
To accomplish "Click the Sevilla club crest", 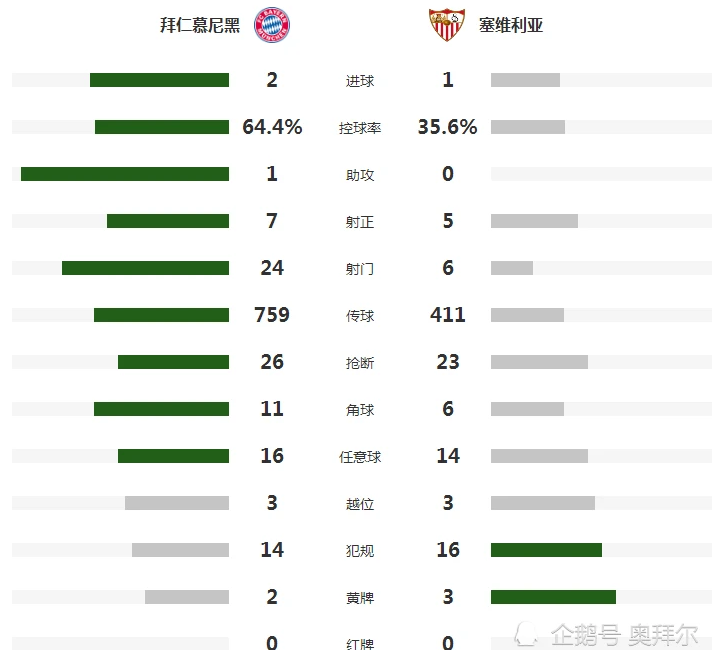I will [x=446, y=24].
